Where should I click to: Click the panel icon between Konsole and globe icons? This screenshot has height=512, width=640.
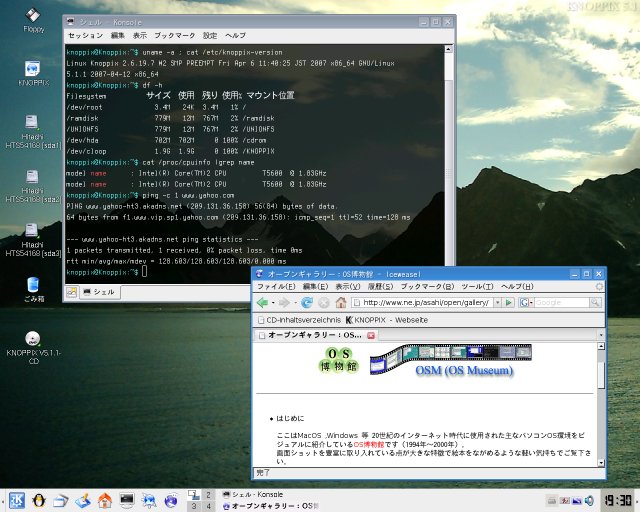coord(149,500)
